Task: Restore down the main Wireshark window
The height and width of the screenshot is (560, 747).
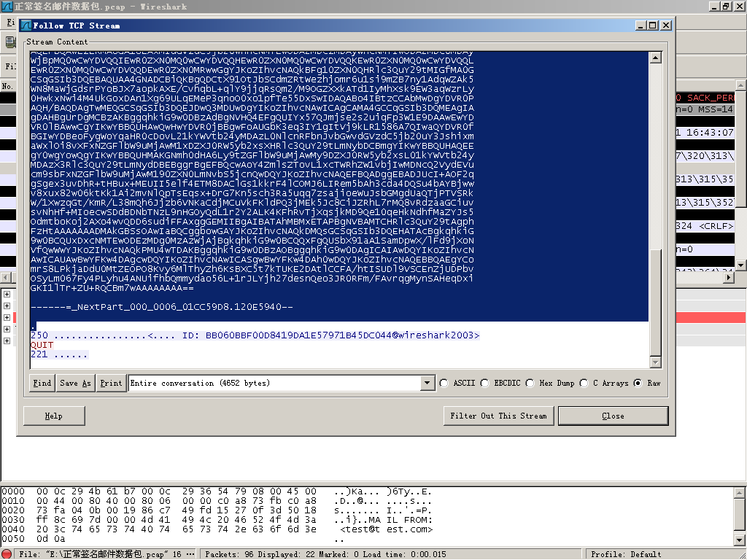Action: point(726,6)
